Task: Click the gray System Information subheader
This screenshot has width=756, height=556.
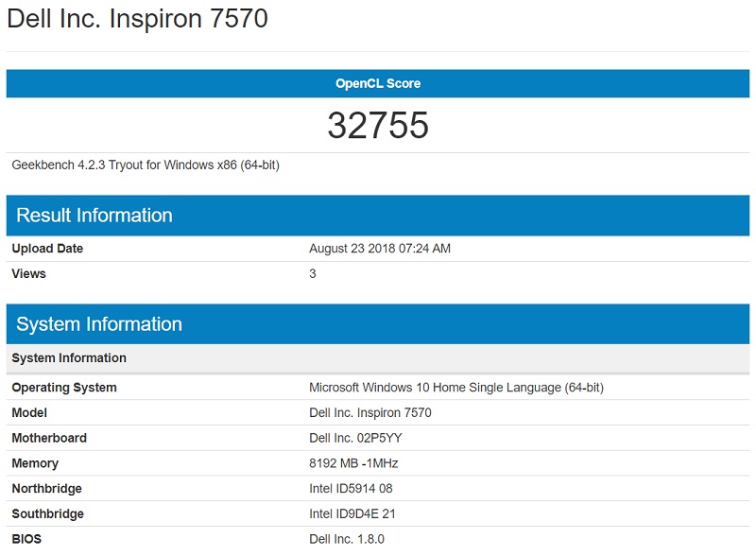Action: pyautogui.click(x=66, y=357)
